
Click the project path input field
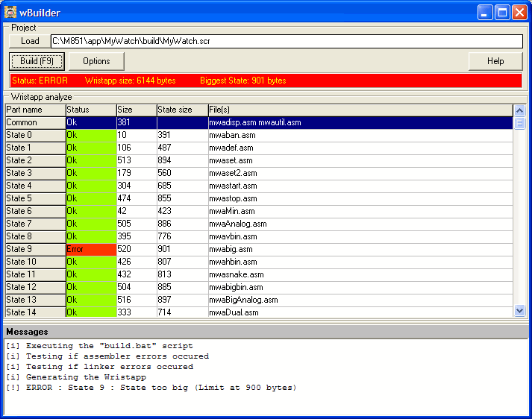coord(287,41)
